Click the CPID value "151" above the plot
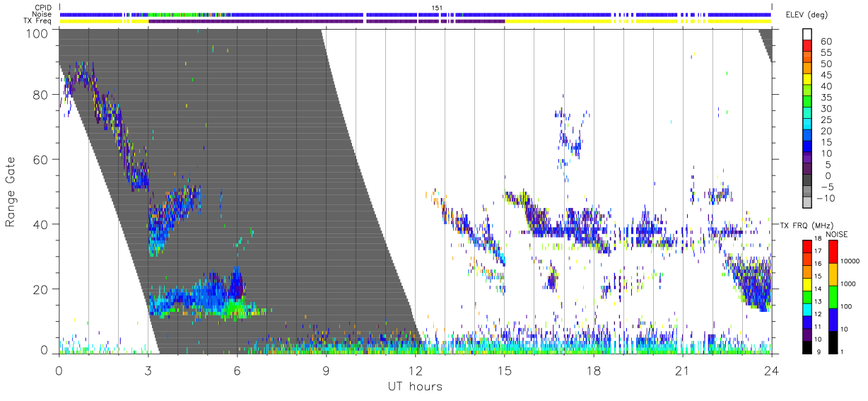Image resolution: width=868 pixels, height=401 pixels. [438, 8]
